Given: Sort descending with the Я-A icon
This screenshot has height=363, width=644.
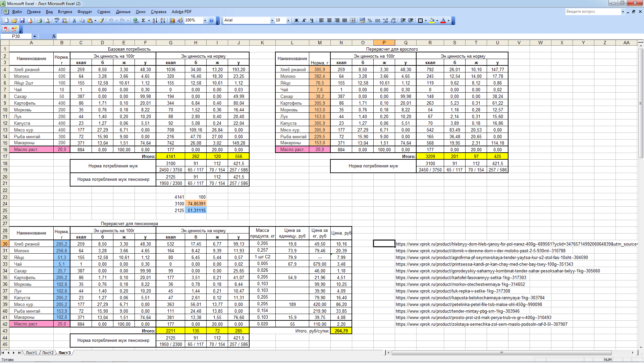Looking at the screenshot, I should point(163,20).
